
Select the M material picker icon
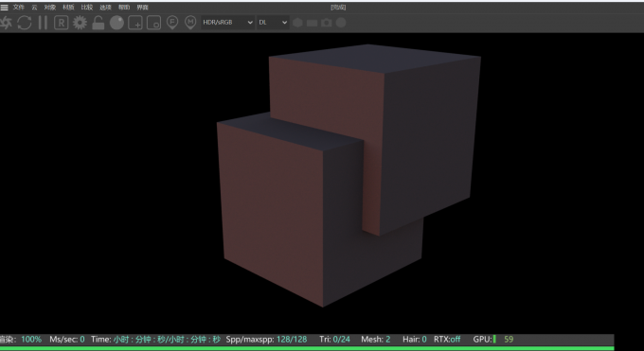(x=190, y=23)
